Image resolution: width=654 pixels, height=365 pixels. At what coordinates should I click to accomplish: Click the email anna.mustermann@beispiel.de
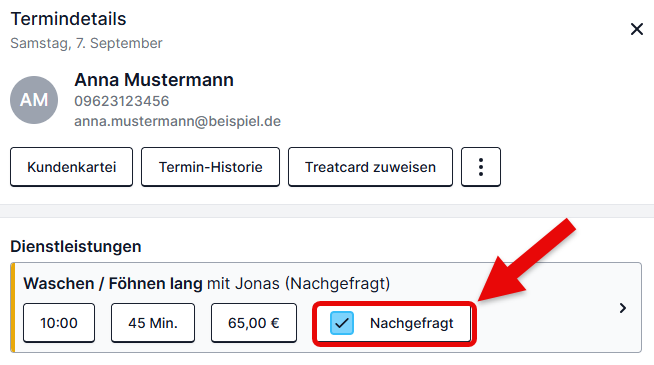[177, 121]
